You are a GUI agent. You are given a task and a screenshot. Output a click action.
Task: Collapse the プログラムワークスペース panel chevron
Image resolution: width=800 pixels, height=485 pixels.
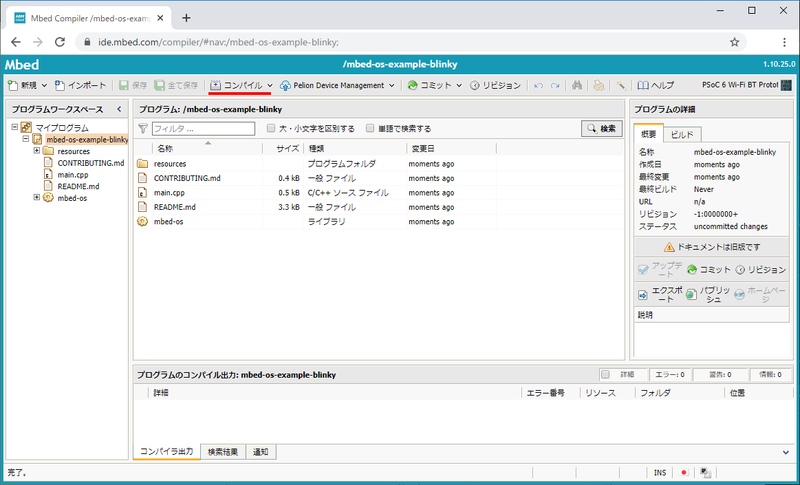(x=119, y=109)
